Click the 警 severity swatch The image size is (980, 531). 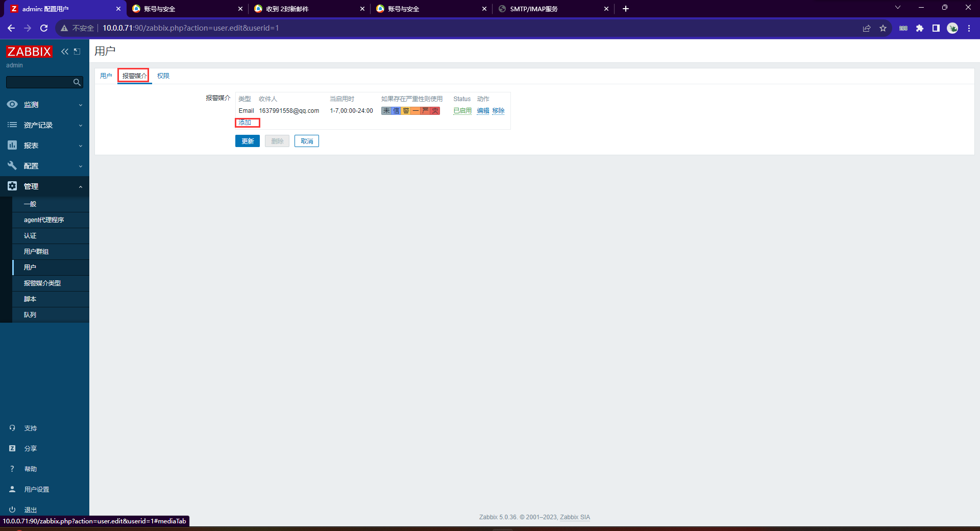(x=406, y=111)
